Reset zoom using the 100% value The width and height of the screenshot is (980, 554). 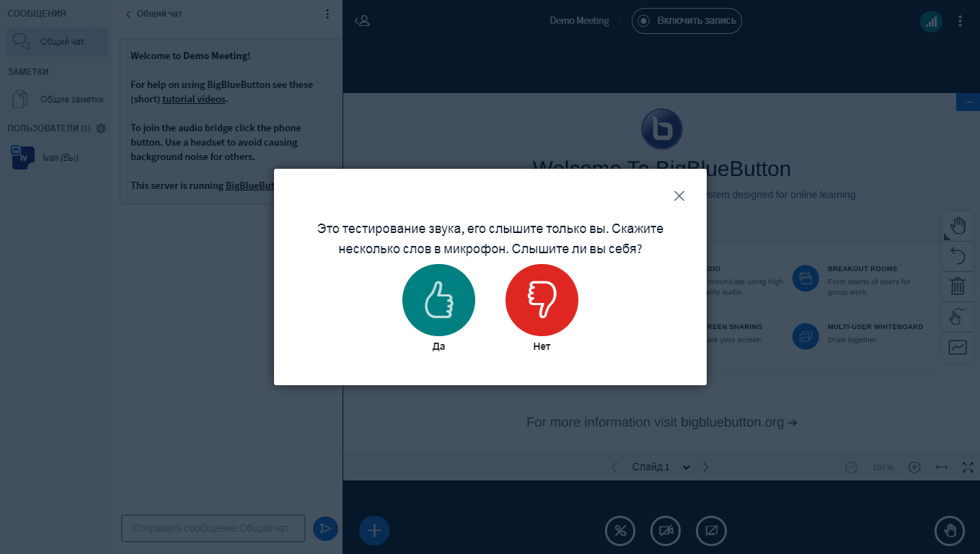(x=883, y=467)
